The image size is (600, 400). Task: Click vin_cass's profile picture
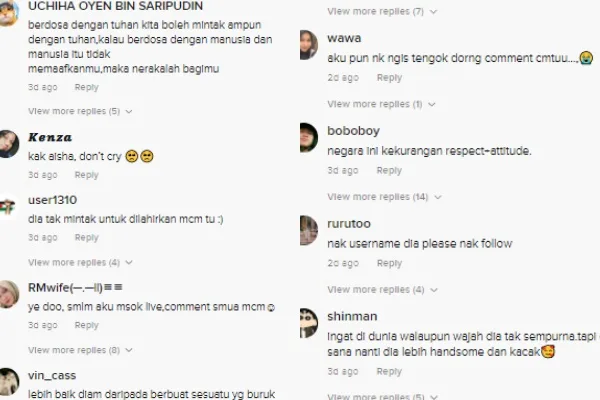pyautogui.click(x=8, y=382)
